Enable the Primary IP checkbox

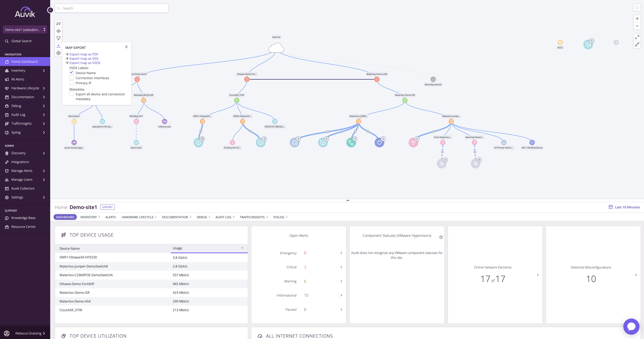pyautogui.click(x=72, y=83)
